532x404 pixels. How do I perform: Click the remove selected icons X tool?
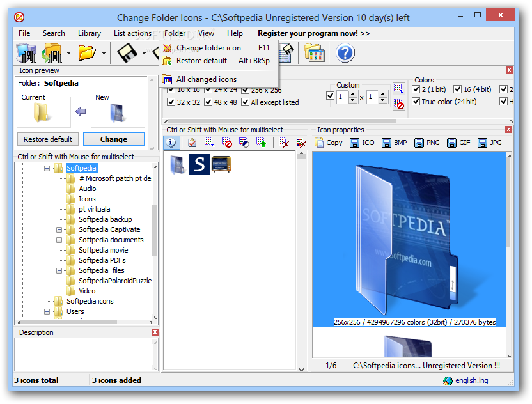tap(283, 143)
